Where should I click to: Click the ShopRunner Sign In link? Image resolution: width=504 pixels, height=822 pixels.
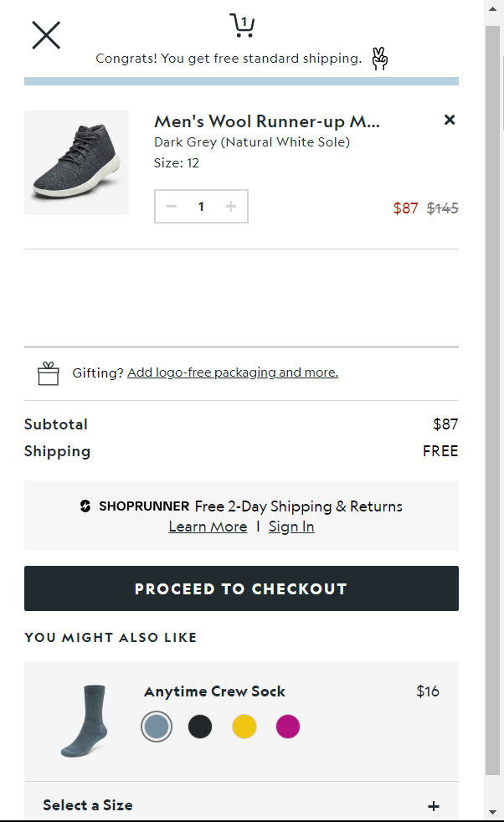pos(291,527)
